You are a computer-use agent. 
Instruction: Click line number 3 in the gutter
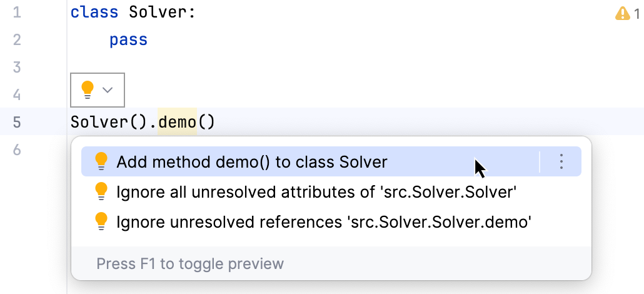tap(17, 67)
